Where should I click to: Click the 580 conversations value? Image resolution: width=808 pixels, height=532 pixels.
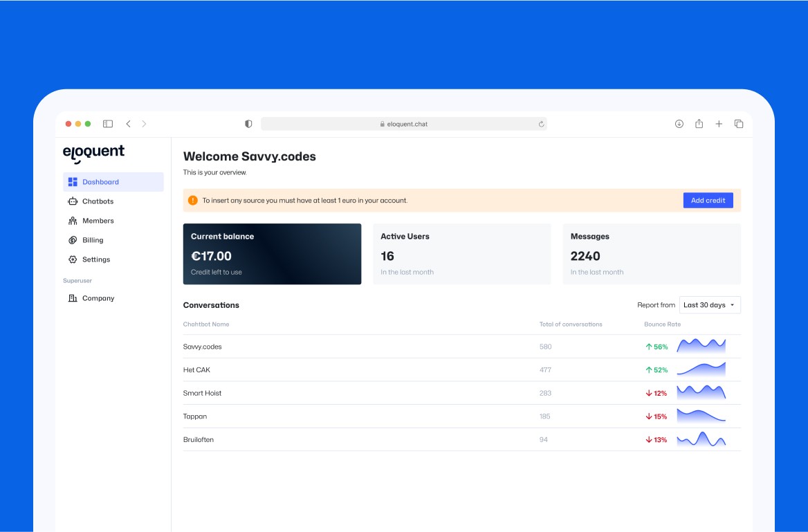(x=545, y=347)
